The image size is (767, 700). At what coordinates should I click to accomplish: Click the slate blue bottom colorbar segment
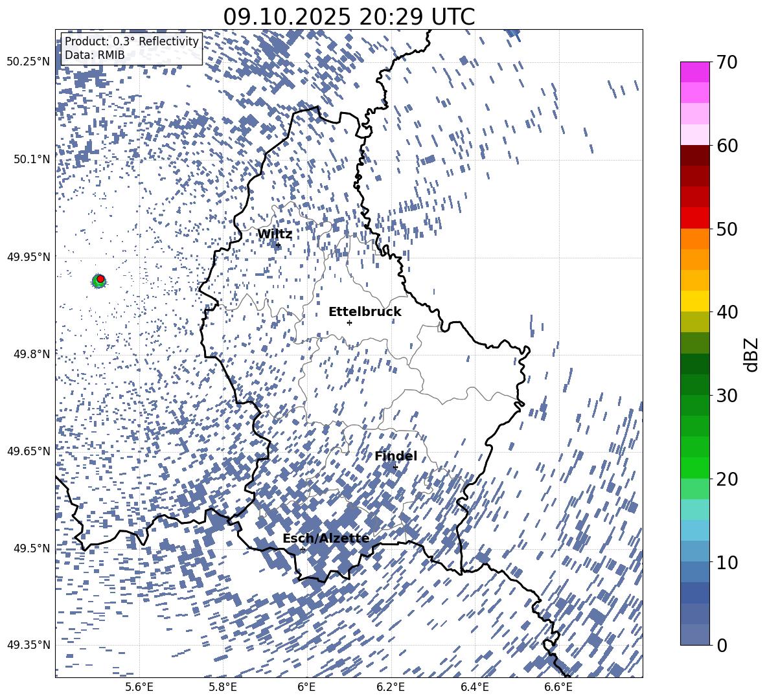pyautogui.click(x=694, y=635)
